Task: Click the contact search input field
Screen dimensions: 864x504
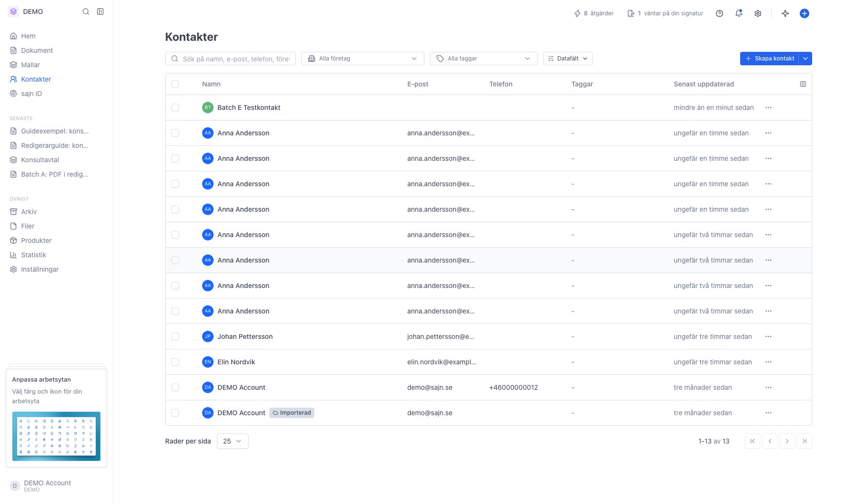Action: tap(230, 59)
